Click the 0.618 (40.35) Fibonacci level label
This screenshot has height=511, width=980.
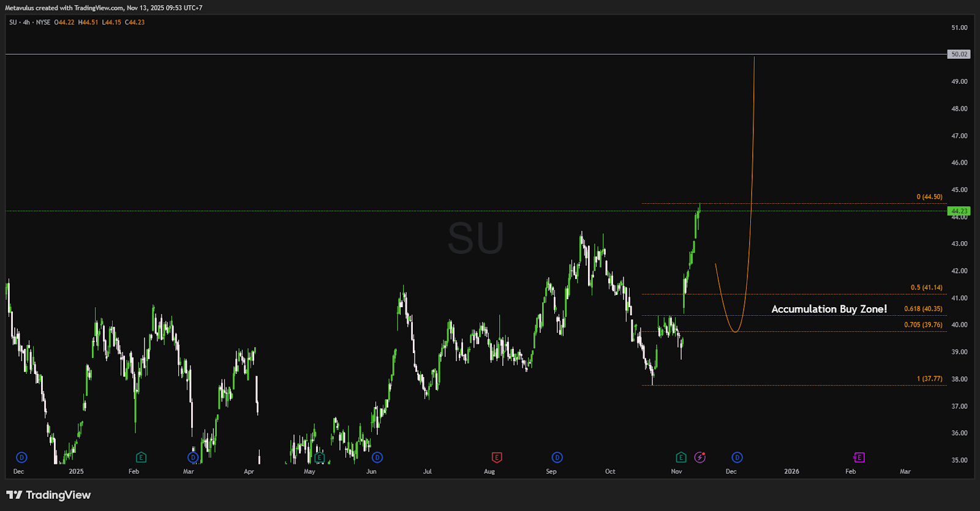(x=923, y=309)
